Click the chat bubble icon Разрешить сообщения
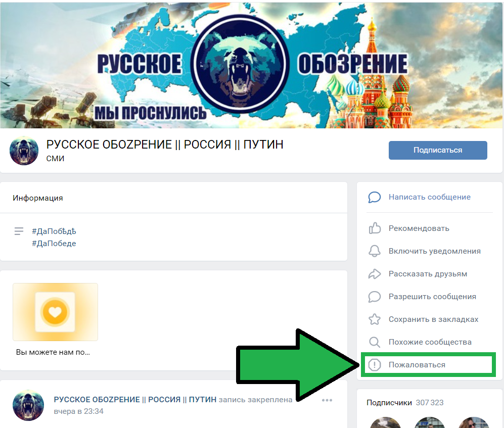The width and height of the screenshot is (504, 428). tap(375, 297)
